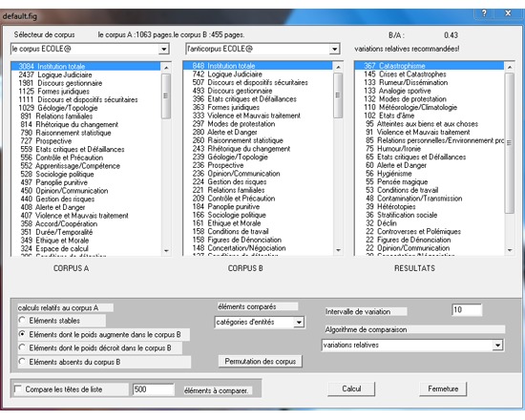Select '102 Etats d'âme' in Résultats
The height and width of the screenshot is (420, 525).
[x=430, y=115]
